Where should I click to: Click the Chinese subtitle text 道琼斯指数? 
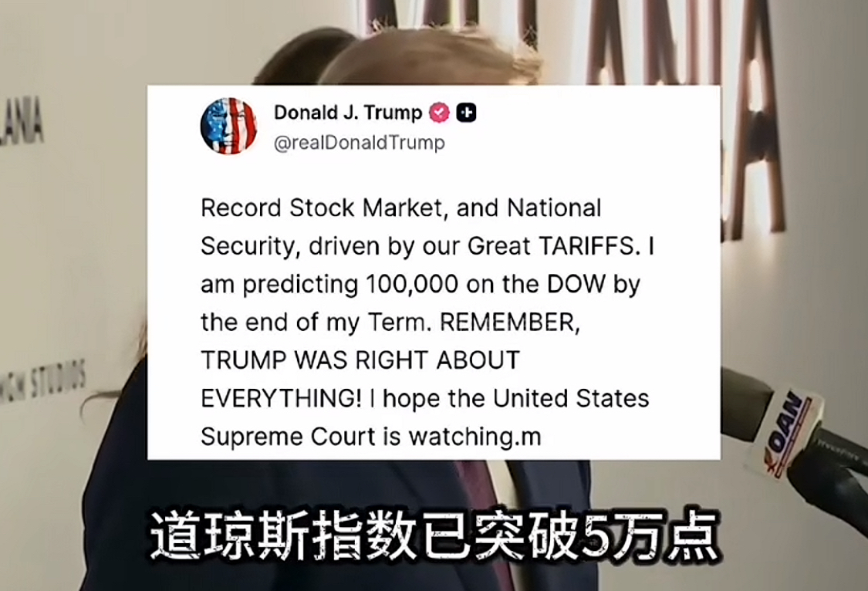pos(282,537)
